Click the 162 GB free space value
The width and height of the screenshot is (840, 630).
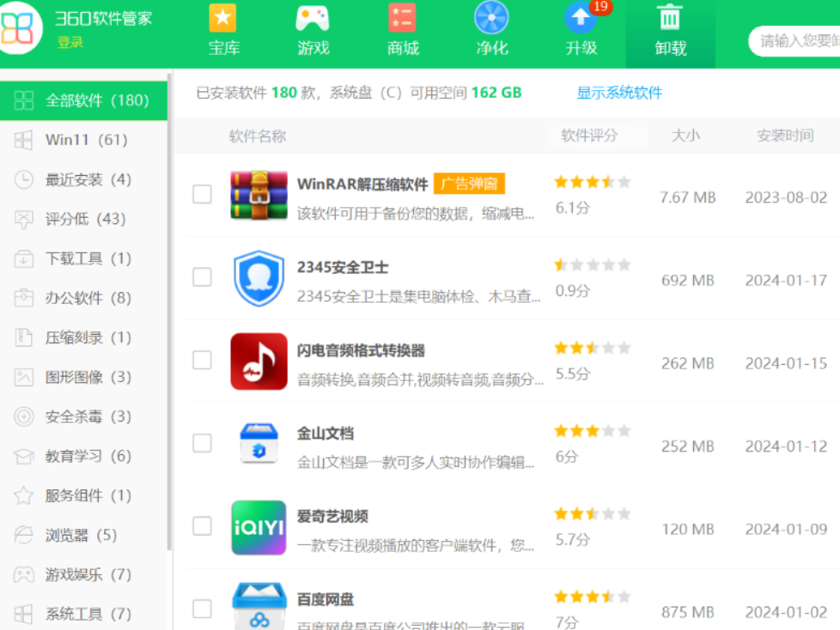(x=496, y=93)
